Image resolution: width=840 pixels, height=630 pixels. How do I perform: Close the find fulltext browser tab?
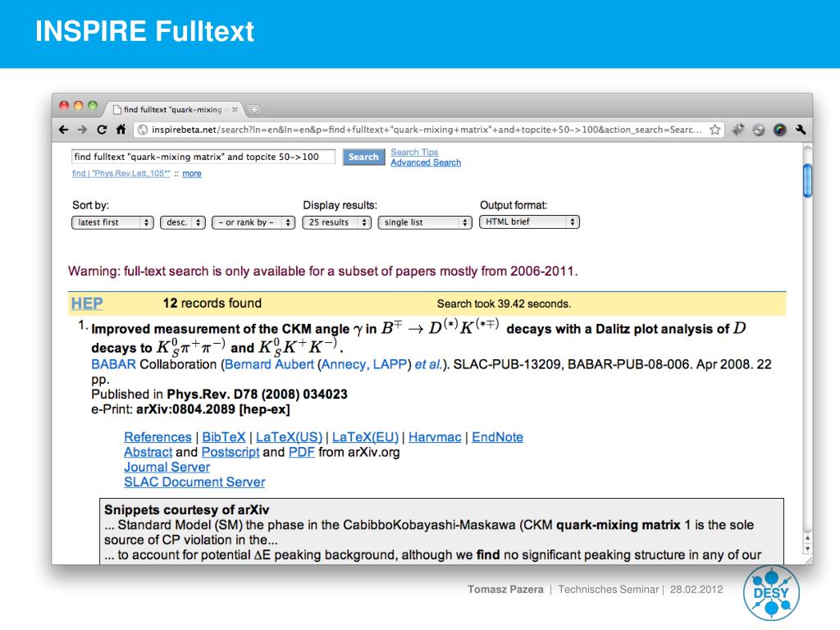click(x=235, y=109)
